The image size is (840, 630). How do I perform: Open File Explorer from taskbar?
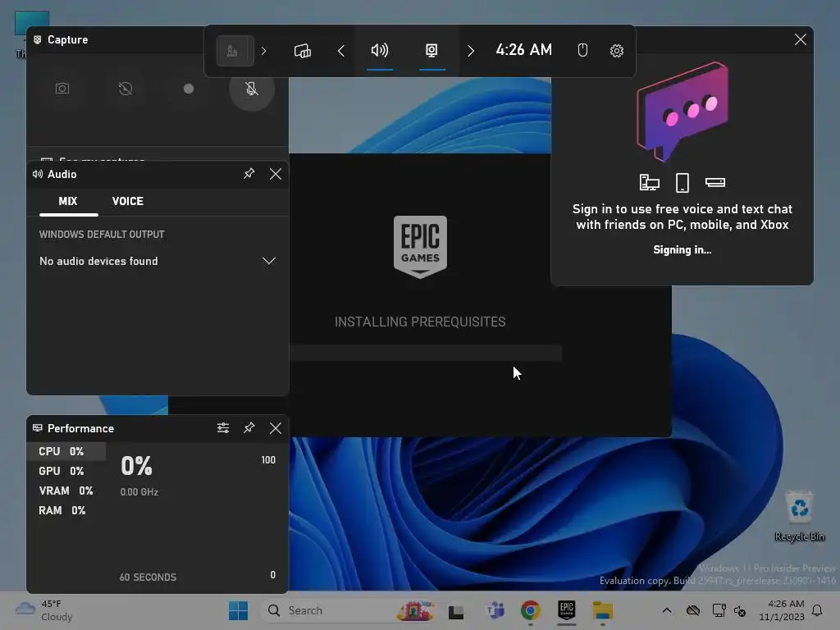(x=603, y=610)
